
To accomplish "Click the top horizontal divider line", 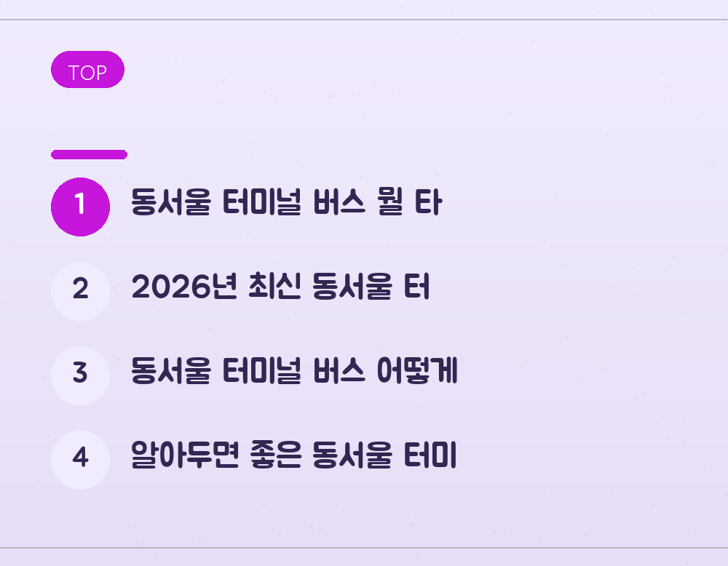I will (x=364, y=20).
